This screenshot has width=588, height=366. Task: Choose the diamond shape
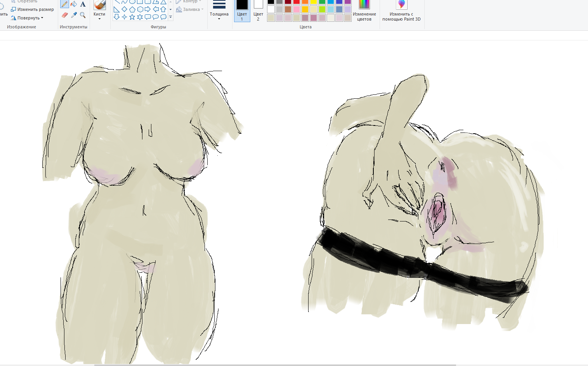[124, 9]
